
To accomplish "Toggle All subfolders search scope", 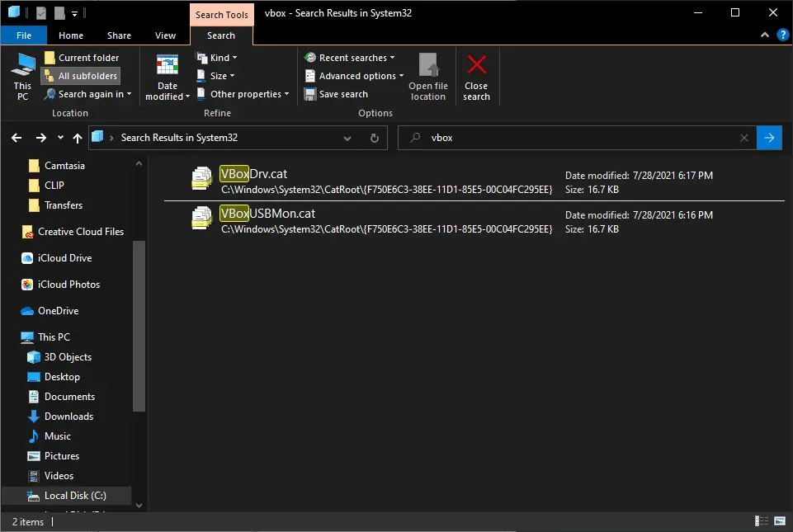I will (x=81, y=76).
